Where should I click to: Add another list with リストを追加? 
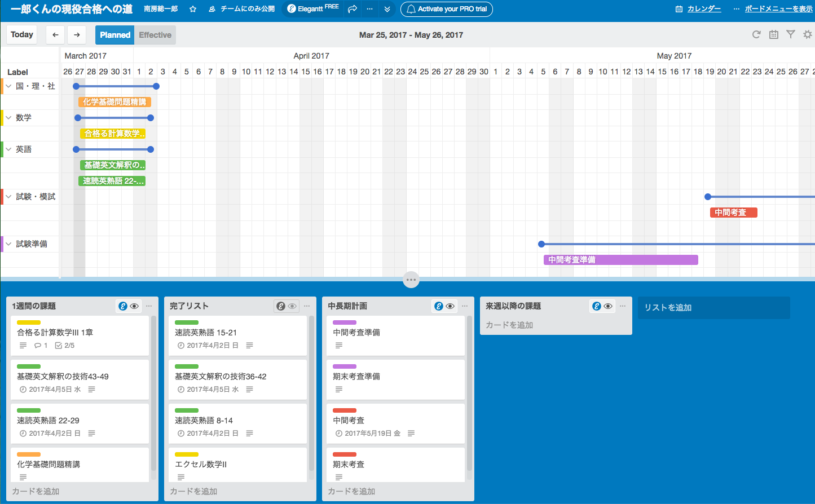(x=714, y=308)
